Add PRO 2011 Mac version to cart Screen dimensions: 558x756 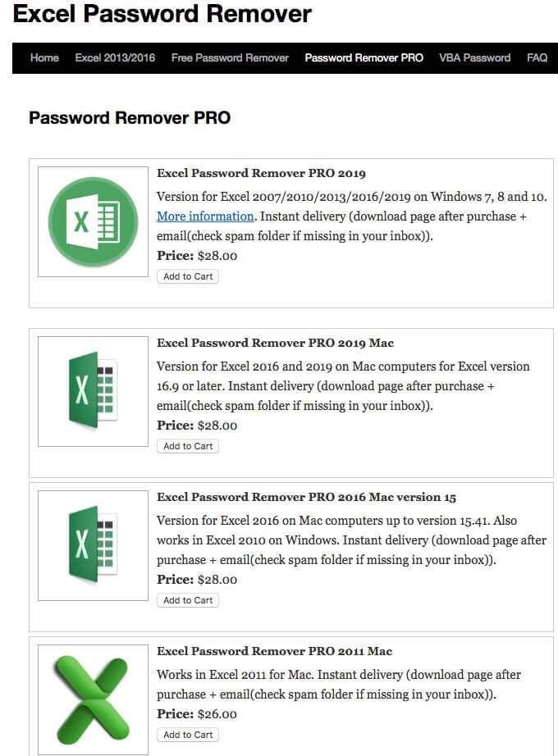[x=188, y=736]
